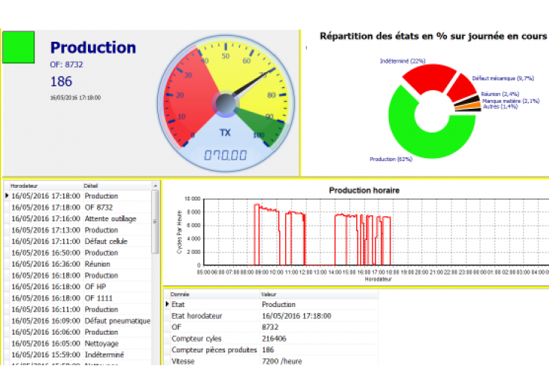Click the current-row arrow in event list
Screen dimensions: 549x392
7,196
